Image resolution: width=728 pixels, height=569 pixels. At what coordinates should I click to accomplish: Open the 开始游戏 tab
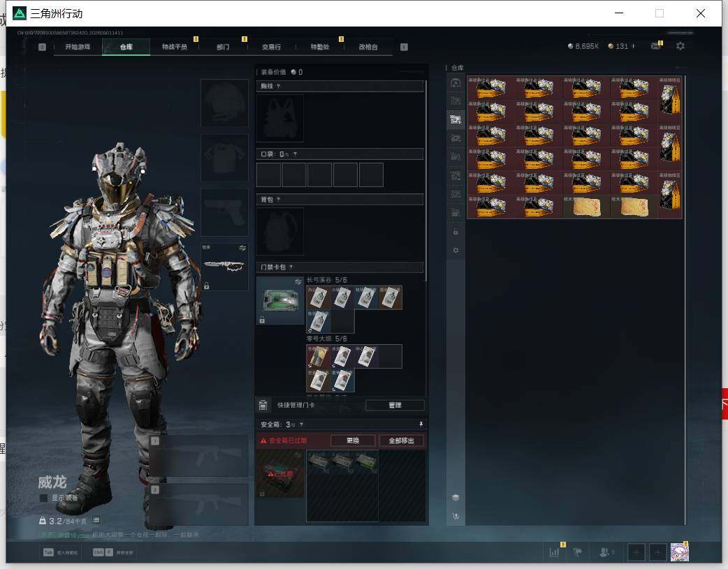78,47
